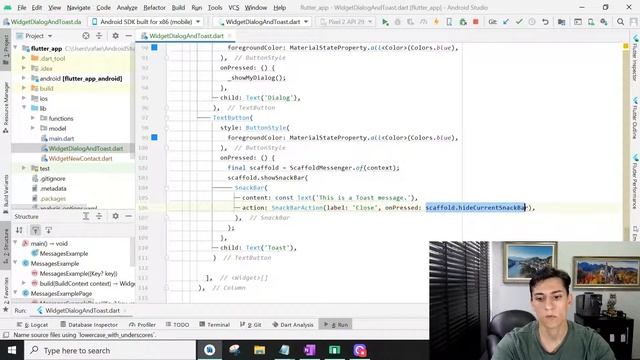Hide the Structure panel with minus icon
This screenshot has width=640, height=360.
click(129, 216)
